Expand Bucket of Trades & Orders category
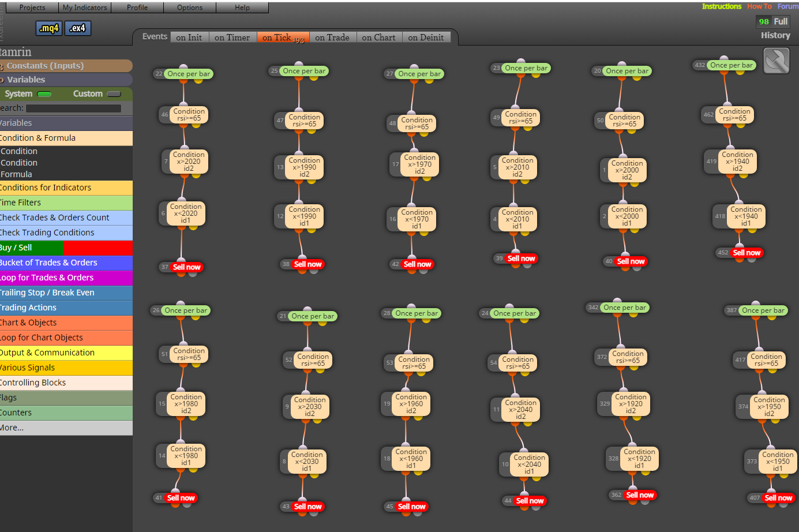This screenshot has width=799, height=532. coord(66,263)
